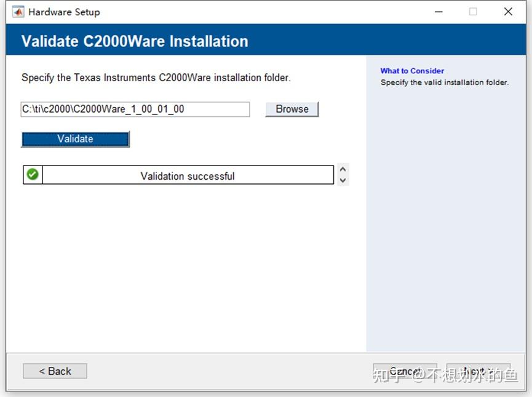
Task: Close the Hardware Setup window
Action: click(x=508, y=12)
